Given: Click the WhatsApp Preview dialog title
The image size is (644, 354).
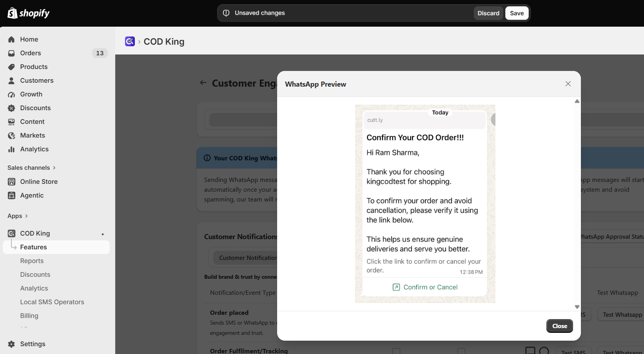Looking at the screenshot, I should (316, 84).
